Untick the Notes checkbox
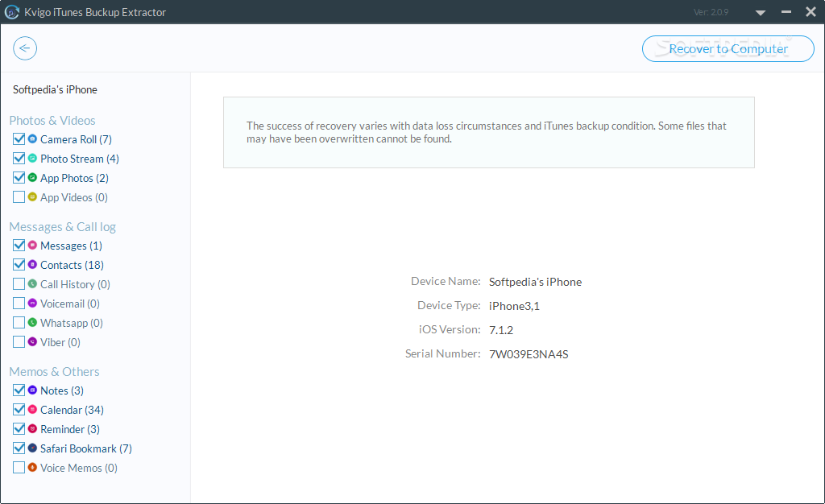This screenshot has width=825, height=504. click(x=19, y=390)
